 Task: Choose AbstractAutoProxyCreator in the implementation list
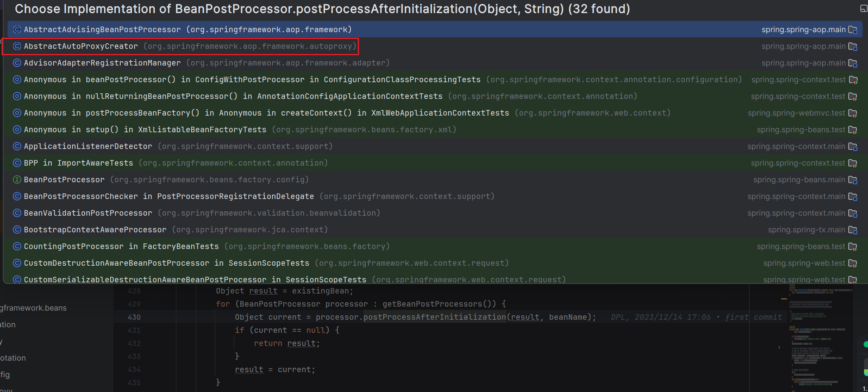click(x=435, y=46)
